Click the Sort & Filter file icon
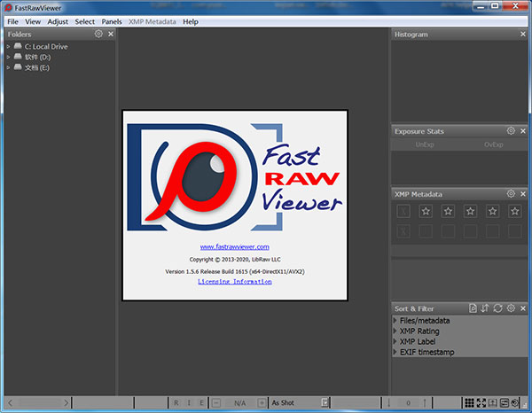Screen dimensions: 532x413 [x=473, y=308]
